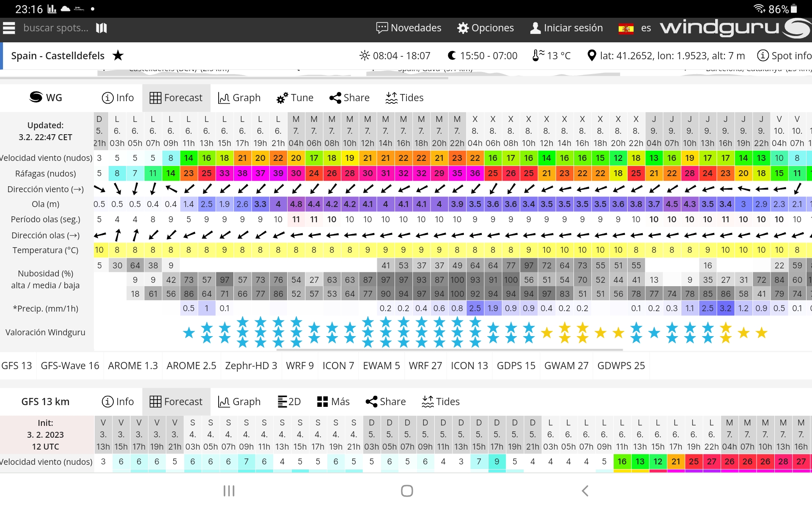This screenshot has height=508, width=812.
Task: Open Info for GFS 13 km
Action: tap(118, 401)
